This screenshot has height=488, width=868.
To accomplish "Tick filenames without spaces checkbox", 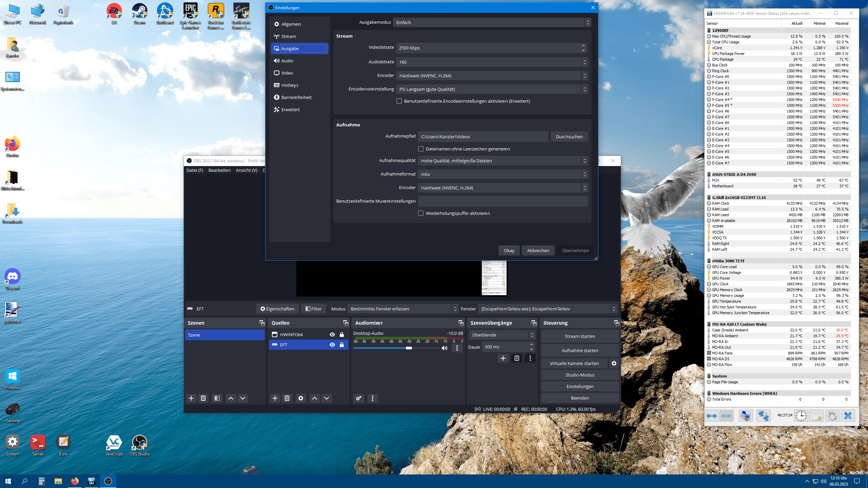I will click(x=421, y=149).
